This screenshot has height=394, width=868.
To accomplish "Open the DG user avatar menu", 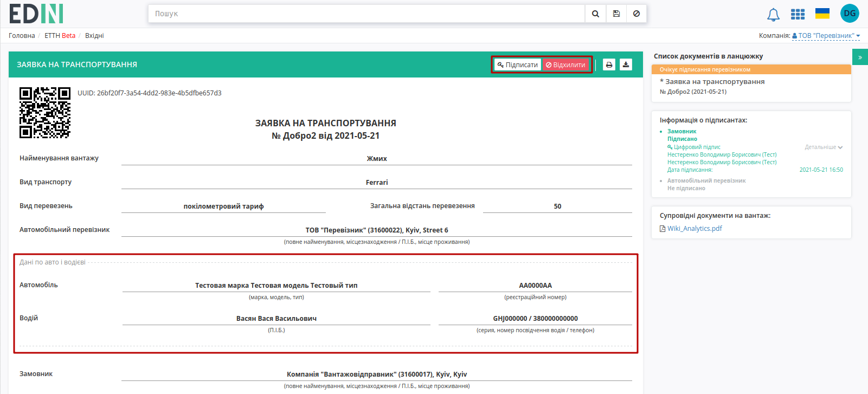I will point(850,14).
